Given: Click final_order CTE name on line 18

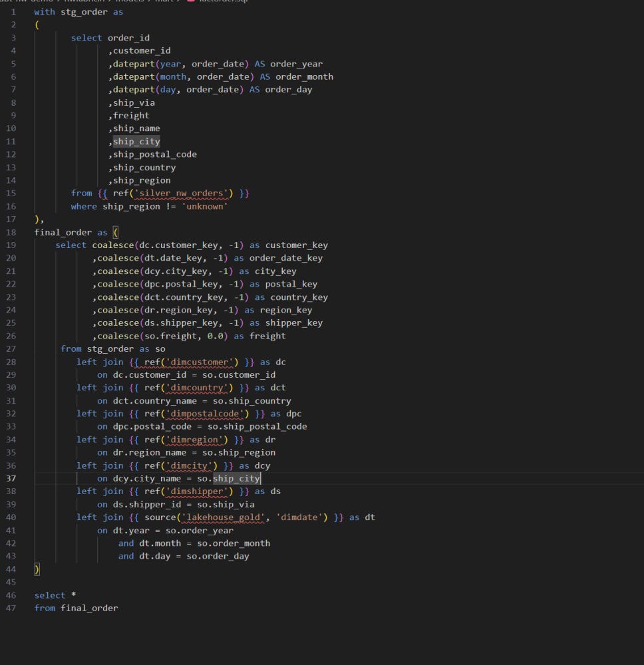Looking at the screenshot, I should tap(63, 232).
